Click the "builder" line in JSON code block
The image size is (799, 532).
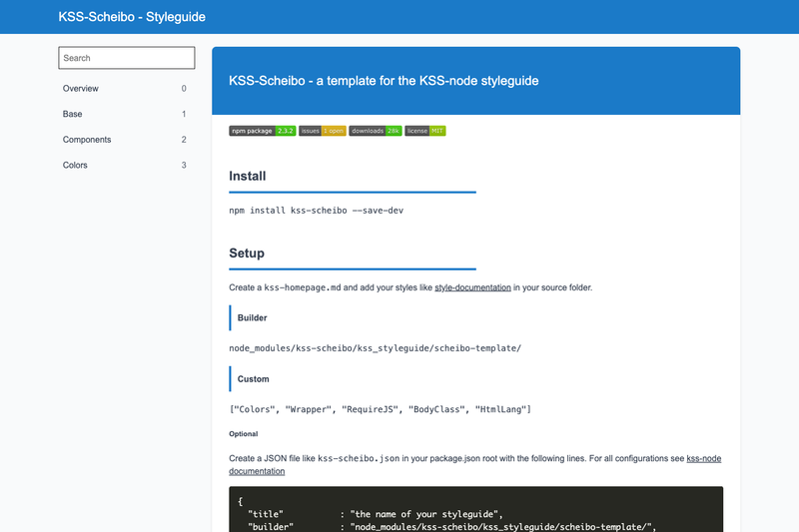tap(452, 526)
